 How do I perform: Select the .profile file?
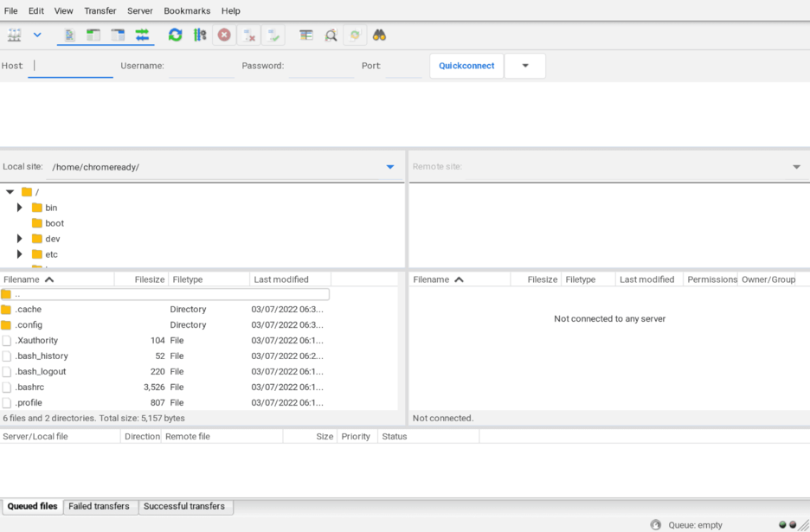(164, 402)
